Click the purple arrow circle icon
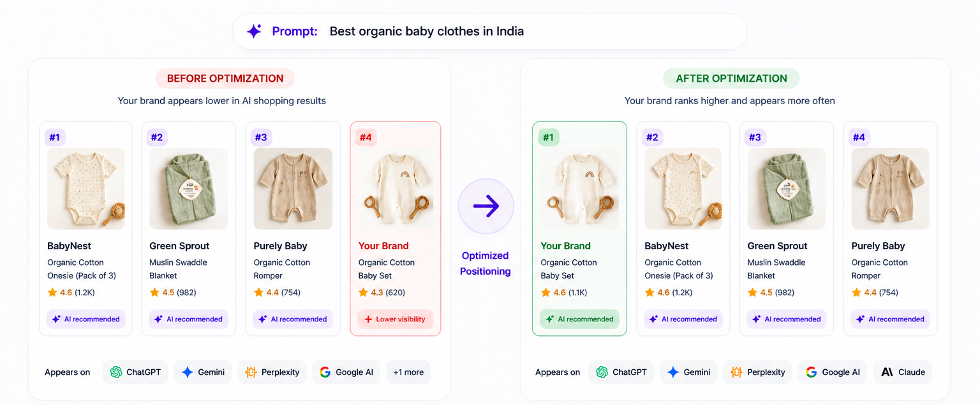980x405 pixels. point(486,206)
